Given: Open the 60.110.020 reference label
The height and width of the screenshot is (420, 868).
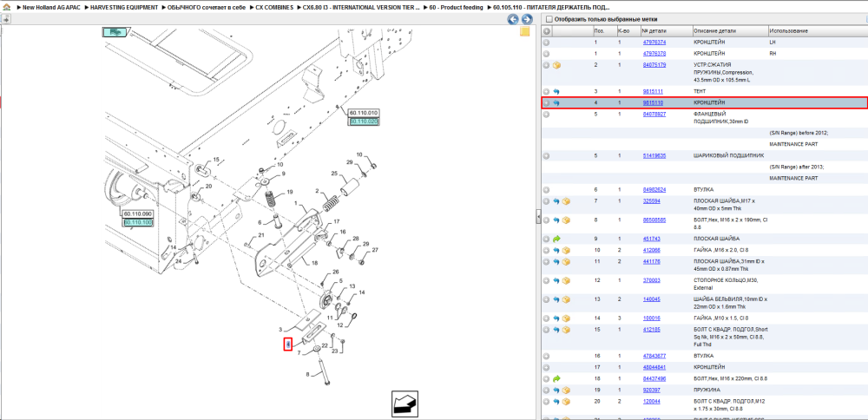Looking at the screenshot, I should (363, 121).
